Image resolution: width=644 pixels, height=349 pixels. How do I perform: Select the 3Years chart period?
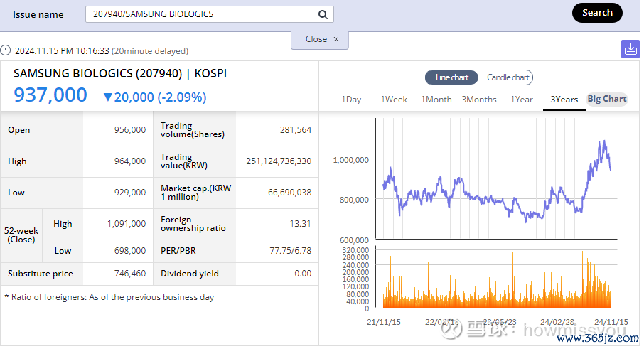pos(564,100)
